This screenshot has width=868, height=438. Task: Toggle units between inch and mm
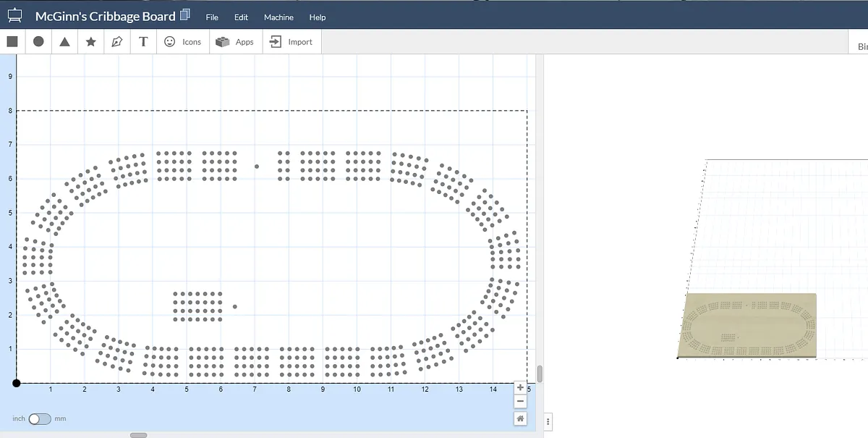point(40,419)
